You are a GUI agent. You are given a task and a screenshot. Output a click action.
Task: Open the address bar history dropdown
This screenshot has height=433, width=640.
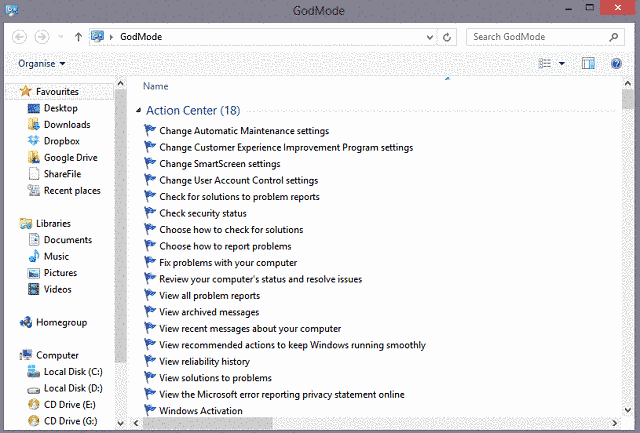(429, 37)
